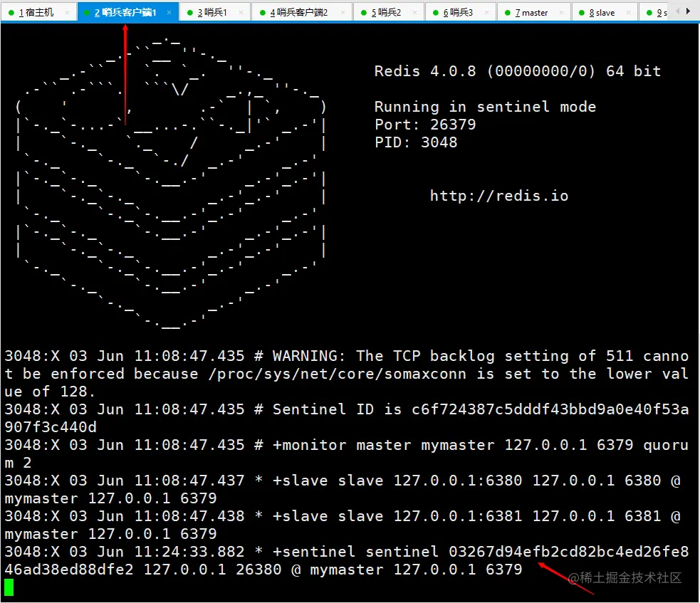Open the '5 哨兵2' tab
700x603 pixels.
coord(388,13)
